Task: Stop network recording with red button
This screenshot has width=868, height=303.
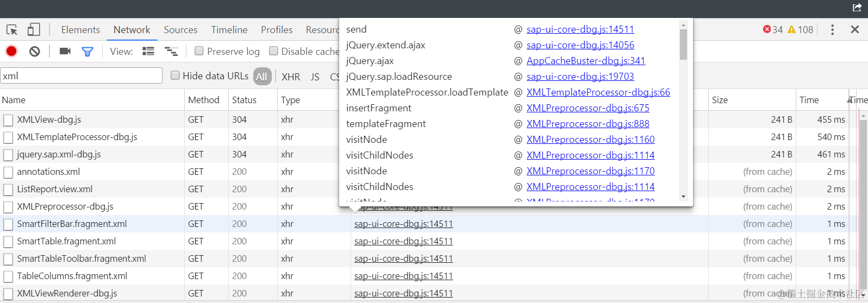Action: 11,51
